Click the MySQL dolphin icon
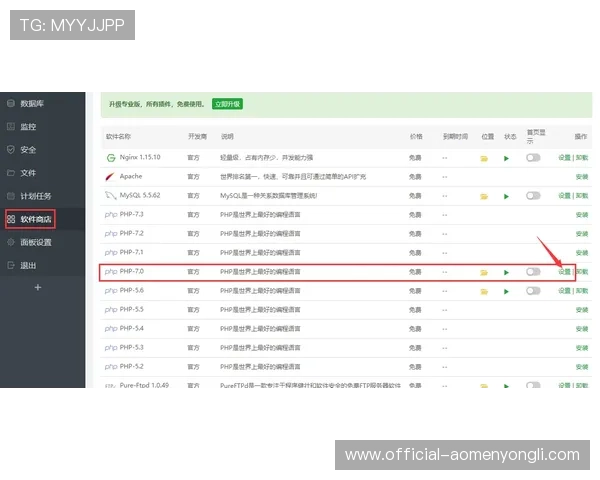 click(x=111, y=196)
